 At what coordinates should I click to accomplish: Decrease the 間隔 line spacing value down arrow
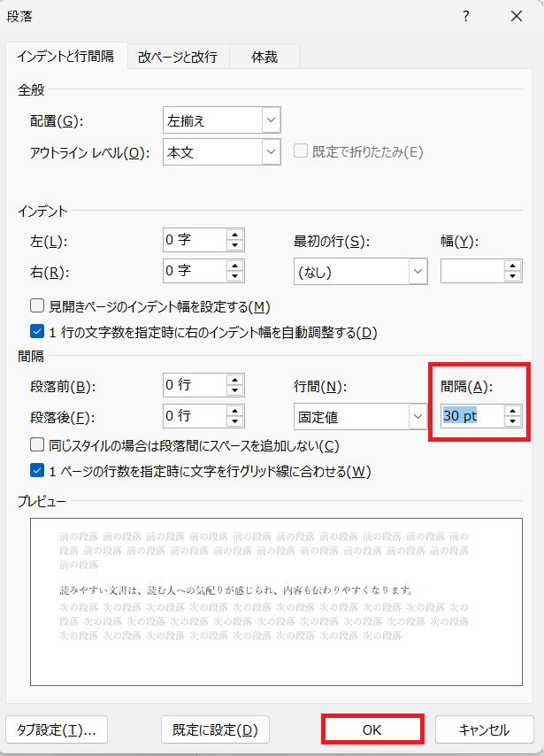(x=512, y=420)
